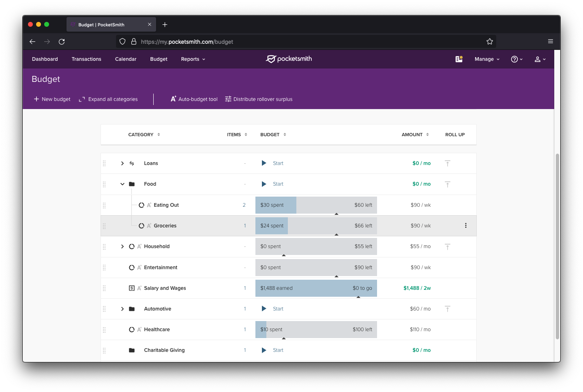This screenshot has height=392, width=583.
Task: Toggle roll-up for the Household category
Action: click(x=448, y=246)
